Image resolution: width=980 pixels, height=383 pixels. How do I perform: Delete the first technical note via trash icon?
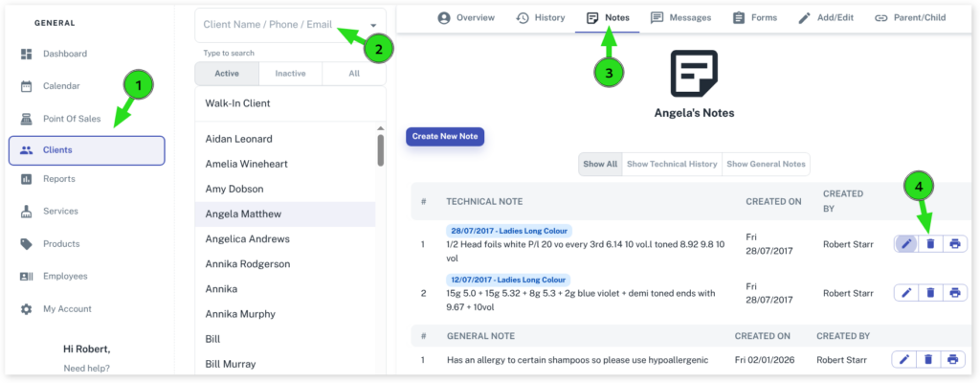click(x=929, y=244)
